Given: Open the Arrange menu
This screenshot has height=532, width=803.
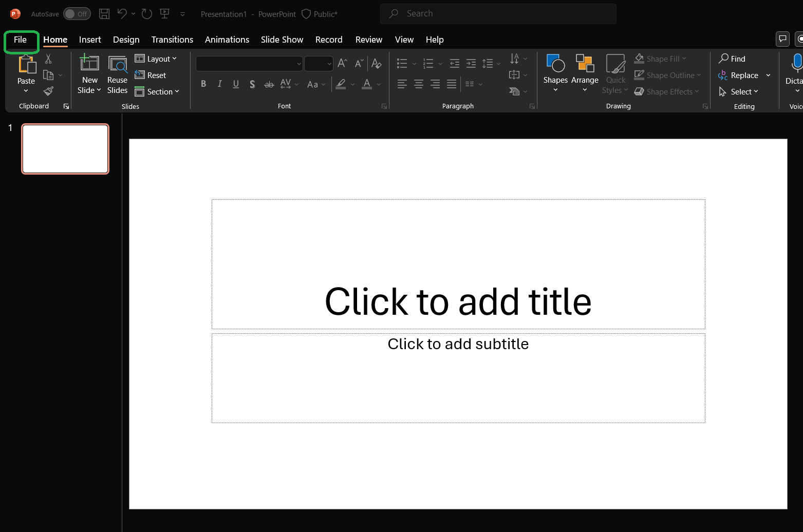Looking at the screenshot, I should (x=585, y=73).
